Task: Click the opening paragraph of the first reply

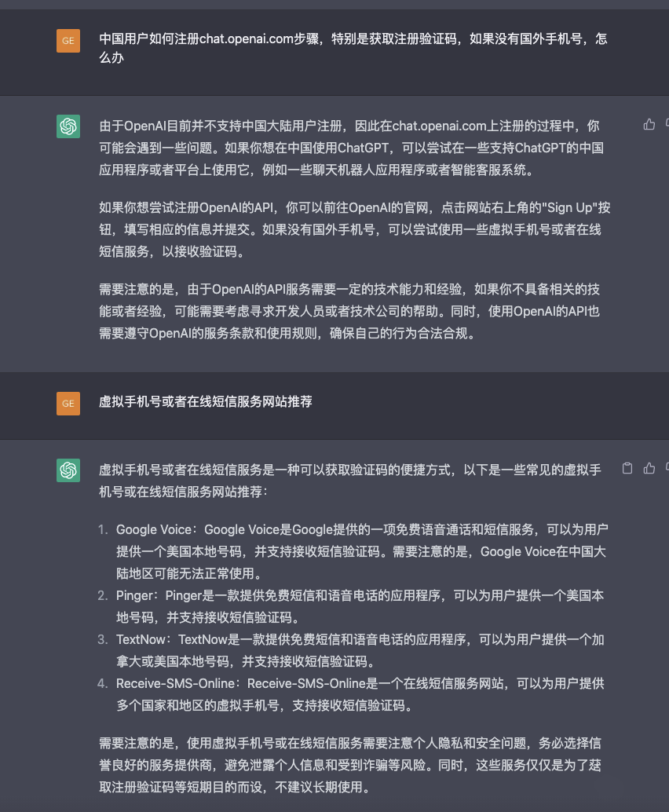Action: point(351,148)
